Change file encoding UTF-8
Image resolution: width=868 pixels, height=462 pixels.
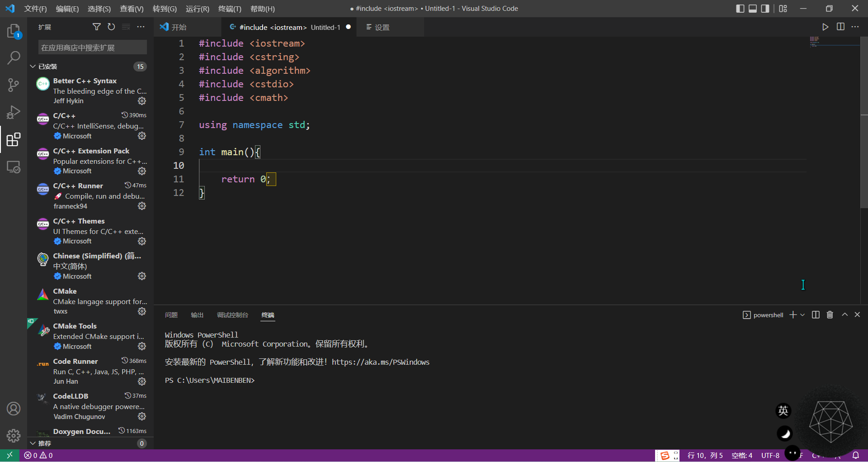click(x=770, y=455)
